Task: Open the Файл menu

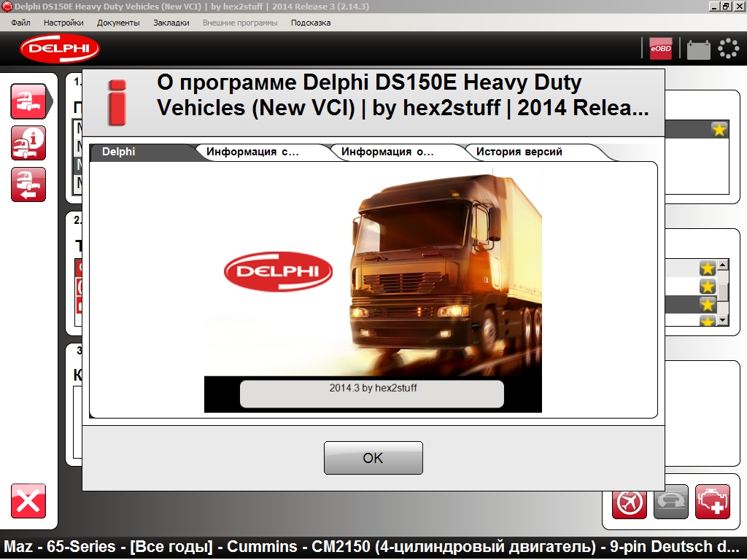Action: pyautogui.click(x=20, y=23)
